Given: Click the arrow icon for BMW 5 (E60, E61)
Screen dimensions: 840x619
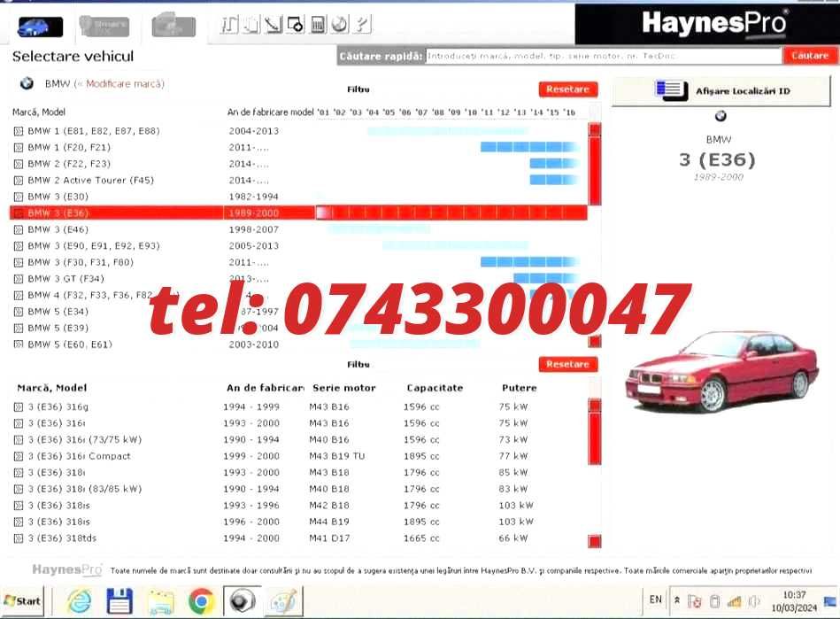Looking at the screenshot, I should (19, 344).
